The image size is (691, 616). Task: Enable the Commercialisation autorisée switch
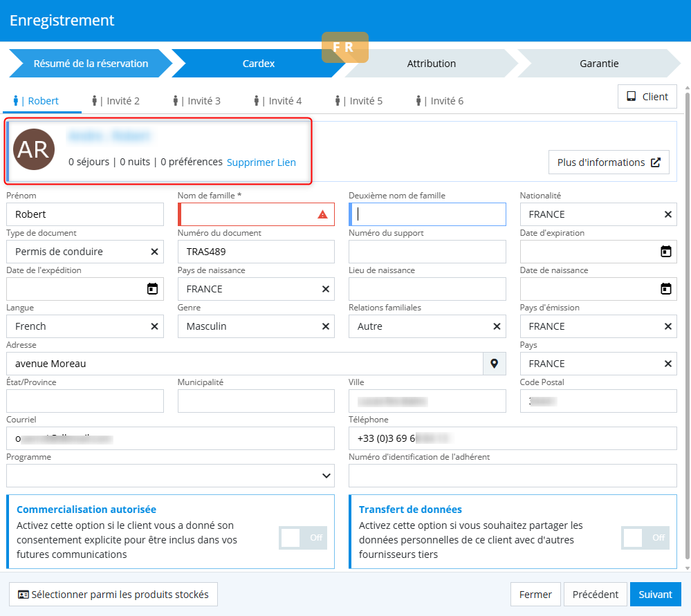pos(303,537)
